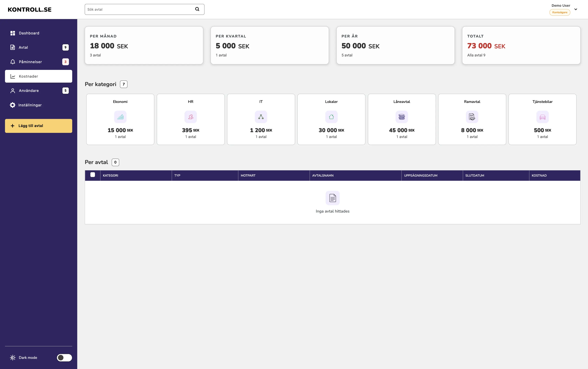Click the 'Demo User' name text
588x369 pixels.
(561, 5)
